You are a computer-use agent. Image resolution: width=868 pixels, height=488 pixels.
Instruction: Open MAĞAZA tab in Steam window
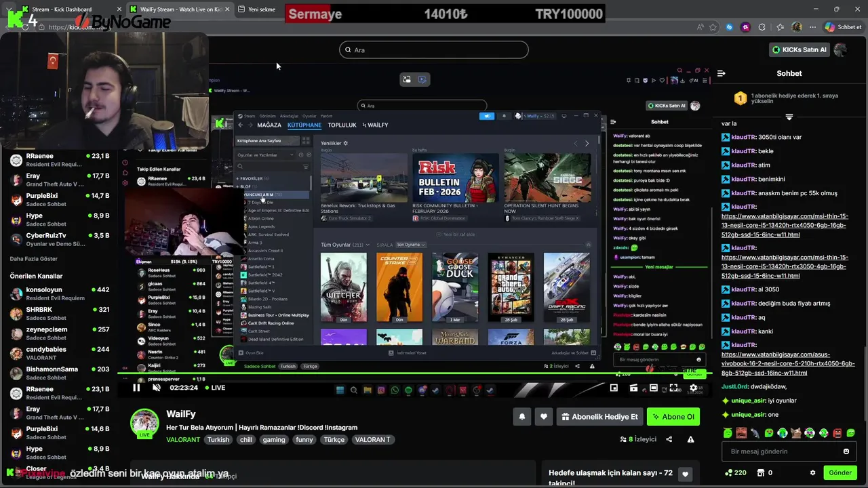click(x=269, y=125)
